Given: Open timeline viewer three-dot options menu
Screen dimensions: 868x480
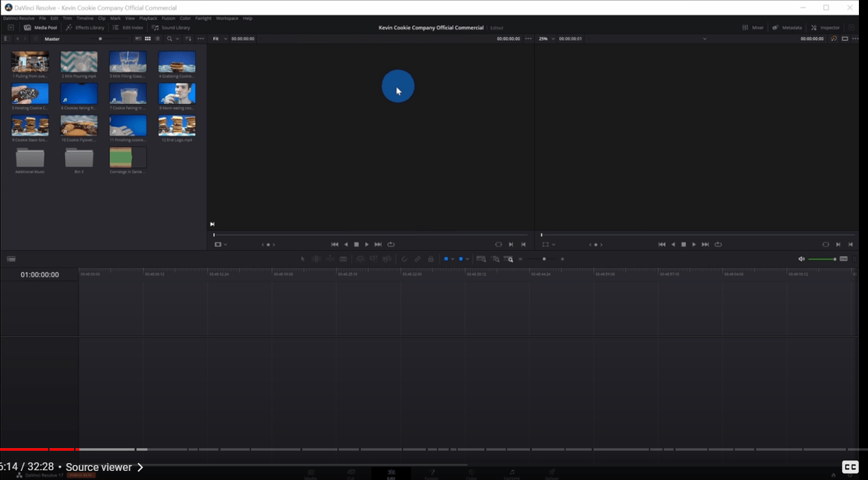Looking at the screenshot, I should point(856,39).
